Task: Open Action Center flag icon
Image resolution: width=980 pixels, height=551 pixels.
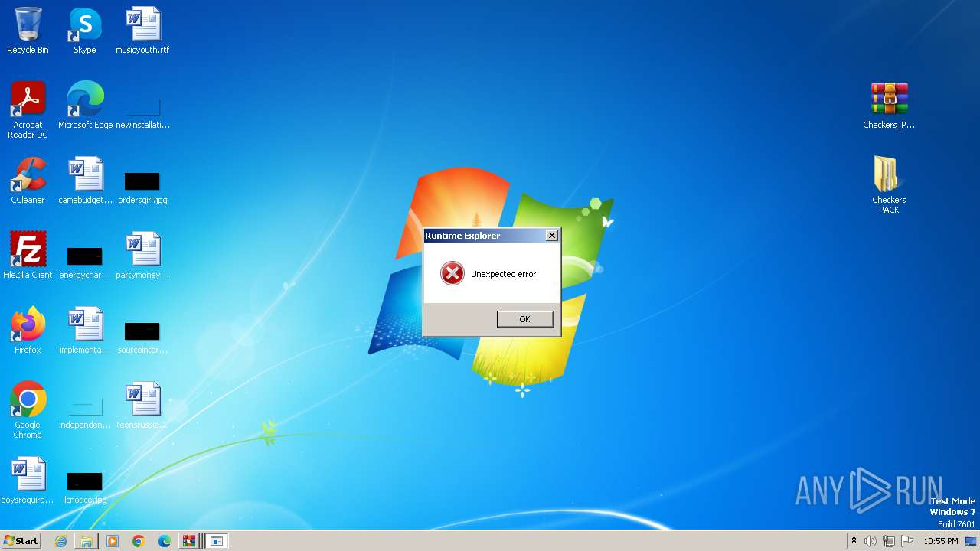Action: (907, 541)
